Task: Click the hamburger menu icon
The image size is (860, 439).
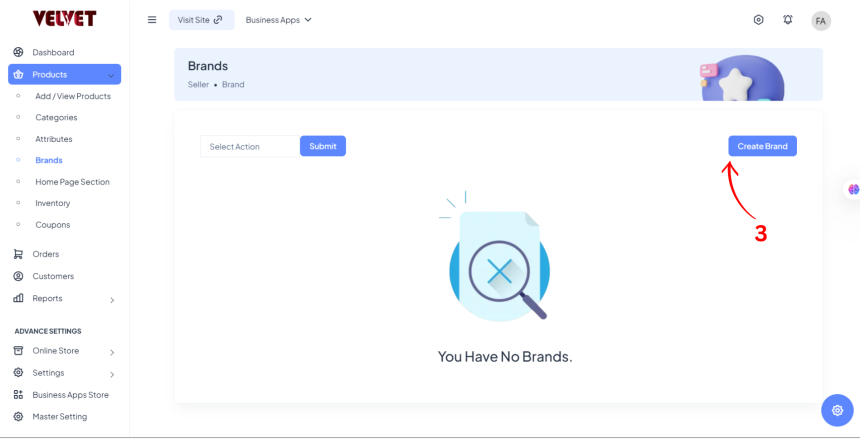Action: [152, 20]
